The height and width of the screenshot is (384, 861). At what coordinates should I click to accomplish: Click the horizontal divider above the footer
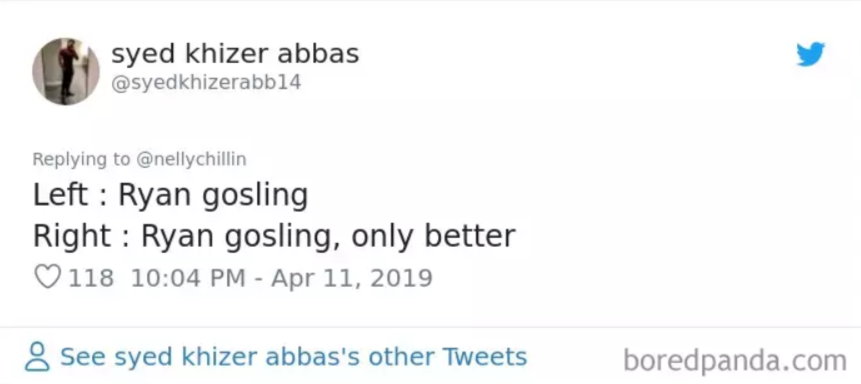pyautogui.click(x=430, y=327)
